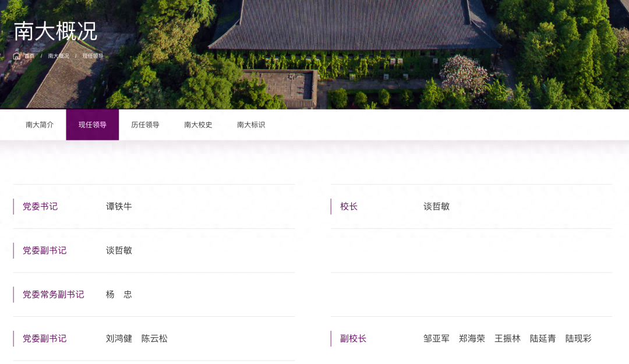Open 杨忠 profile link
Image resolution: width=629 pixels, height=364 pixels.
click(119, 295)
